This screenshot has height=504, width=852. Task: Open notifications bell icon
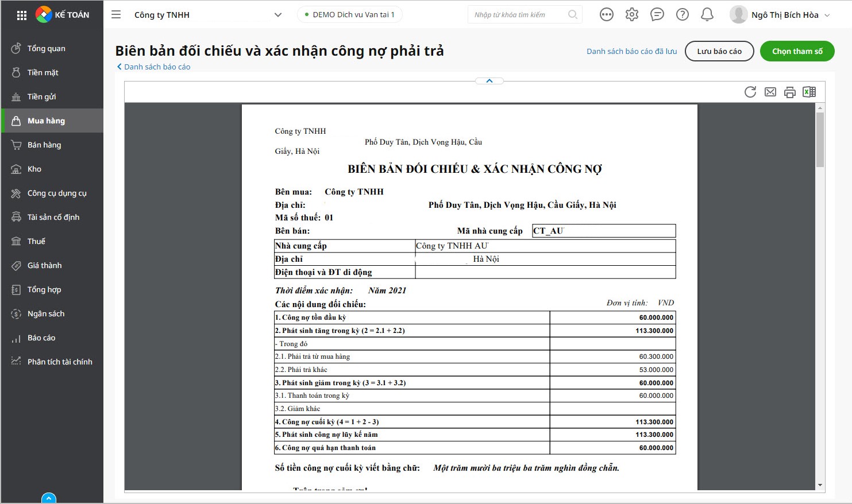[707, 14]
